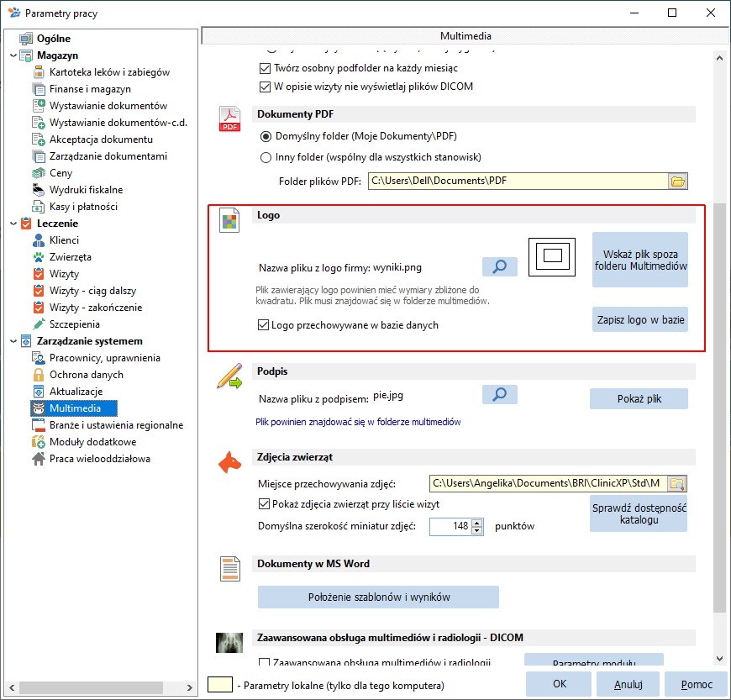Click the tree horizontal scrollbar left arrow
Viewport: 731px width, 700px height.
[12, 687]
